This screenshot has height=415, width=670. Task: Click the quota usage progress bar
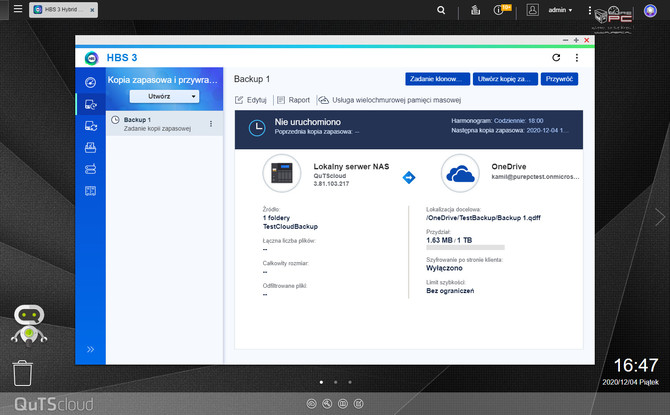point(465,247)
